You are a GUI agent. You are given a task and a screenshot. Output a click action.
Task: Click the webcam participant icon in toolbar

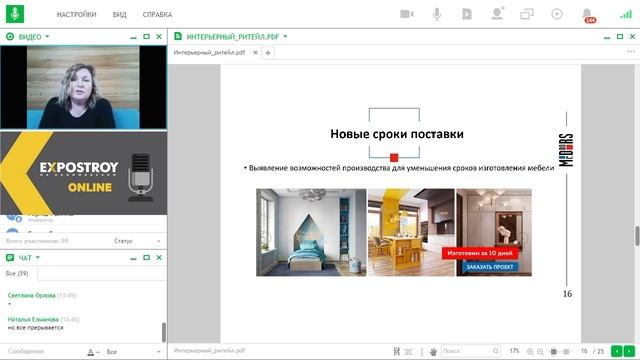(x=497, y=14)
